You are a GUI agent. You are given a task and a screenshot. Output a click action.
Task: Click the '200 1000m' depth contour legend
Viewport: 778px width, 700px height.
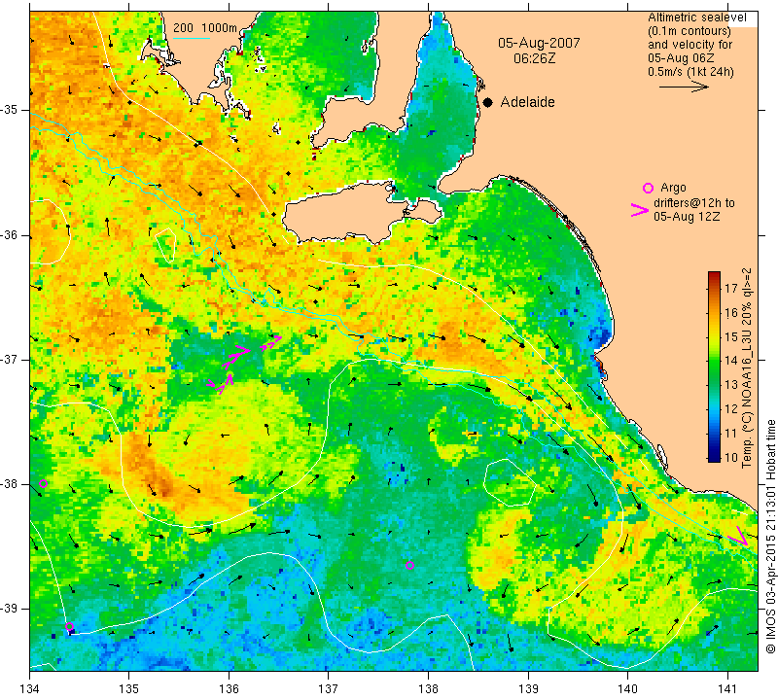(x=205, y=28)
